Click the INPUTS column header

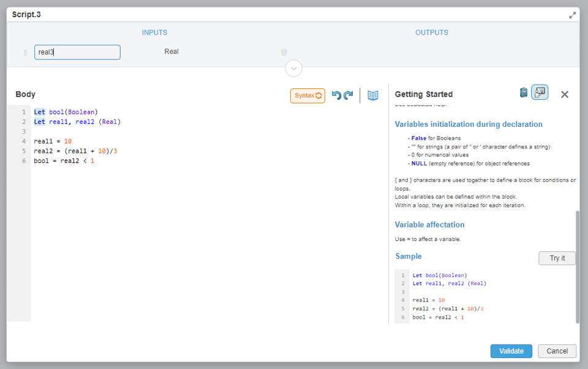pyautogui.click(x=154, y=32)
